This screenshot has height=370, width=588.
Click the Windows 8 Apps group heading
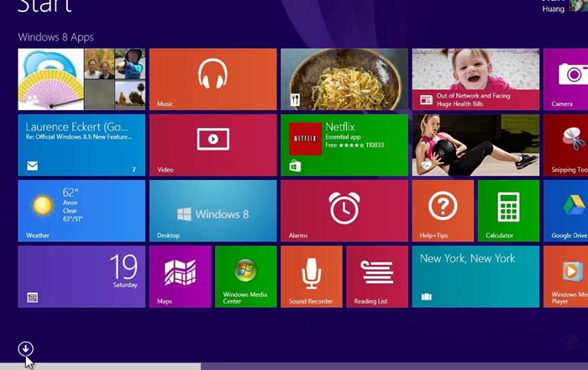tap(56, 37)
